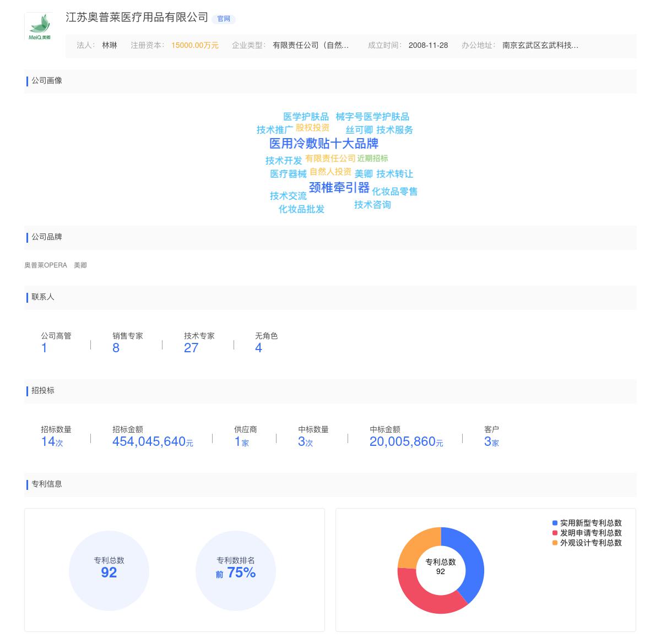Click the 技术推广 tag
The image size is (661, 644).
[x=275, y=130]
